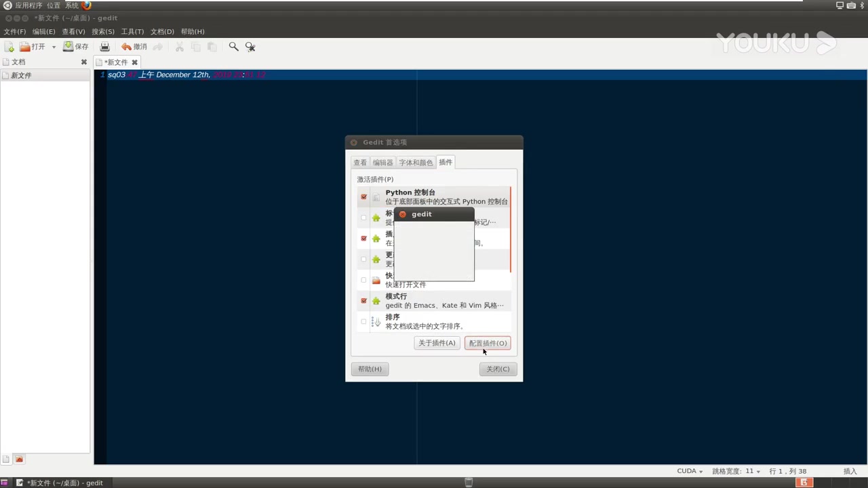Open find and replace toolbar icon
The width and height of the screenshot is (868, 488).
(250, 46)
